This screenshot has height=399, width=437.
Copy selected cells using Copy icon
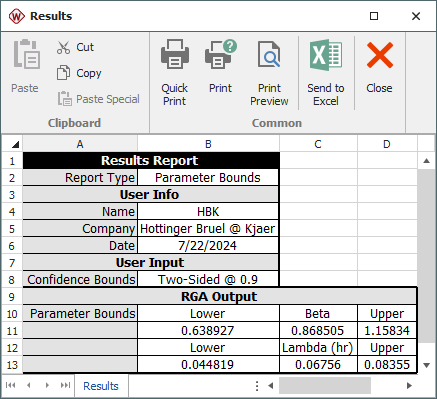click(63, 73)
